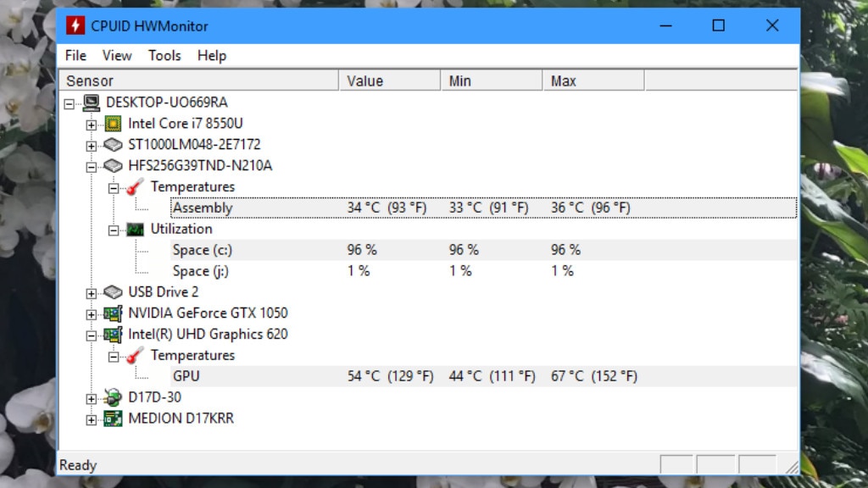Collapse the Utilization section
This screenshot has height=488, width=868.
pyautogui.click(x=114, y=230)
